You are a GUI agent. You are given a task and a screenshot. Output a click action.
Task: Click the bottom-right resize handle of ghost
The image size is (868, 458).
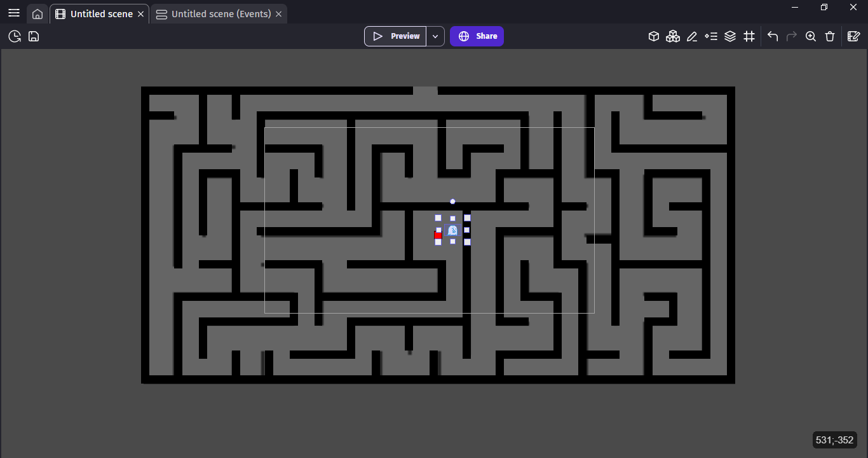[467, 242]
